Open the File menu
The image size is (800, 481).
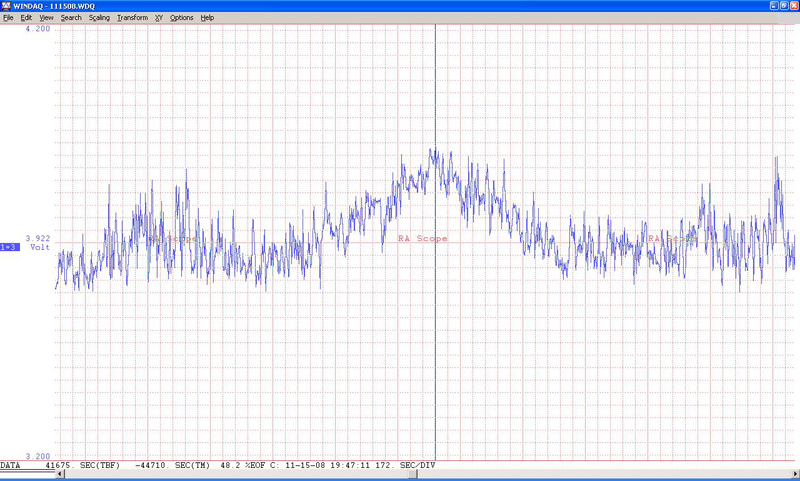(x=8, y=18)
